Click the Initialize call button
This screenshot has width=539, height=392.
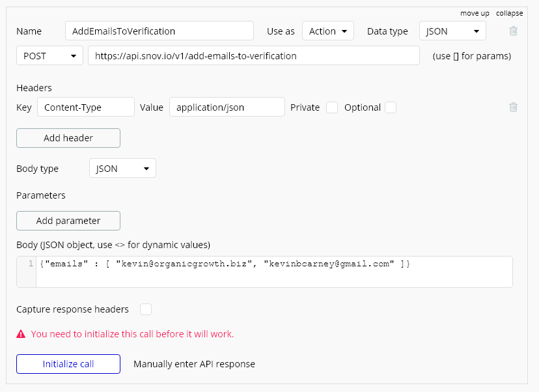(x=68, y=364)
